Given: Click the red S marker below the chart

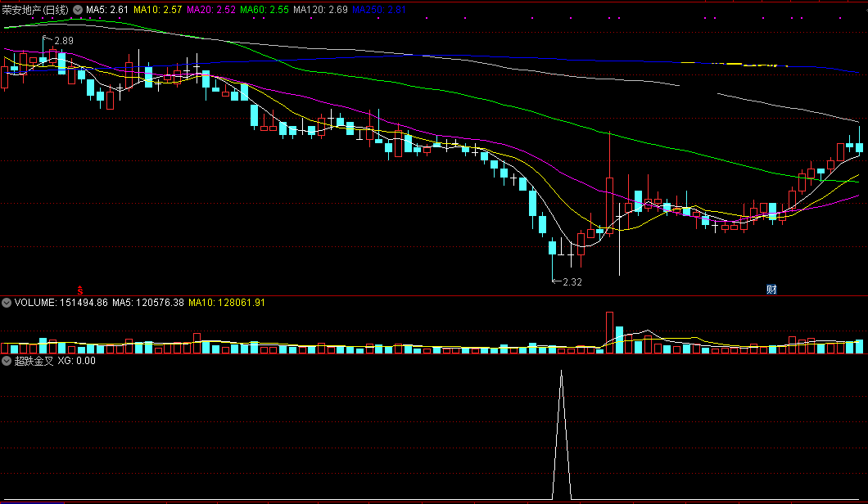Looking at the screenshot, I should [80, 290].
